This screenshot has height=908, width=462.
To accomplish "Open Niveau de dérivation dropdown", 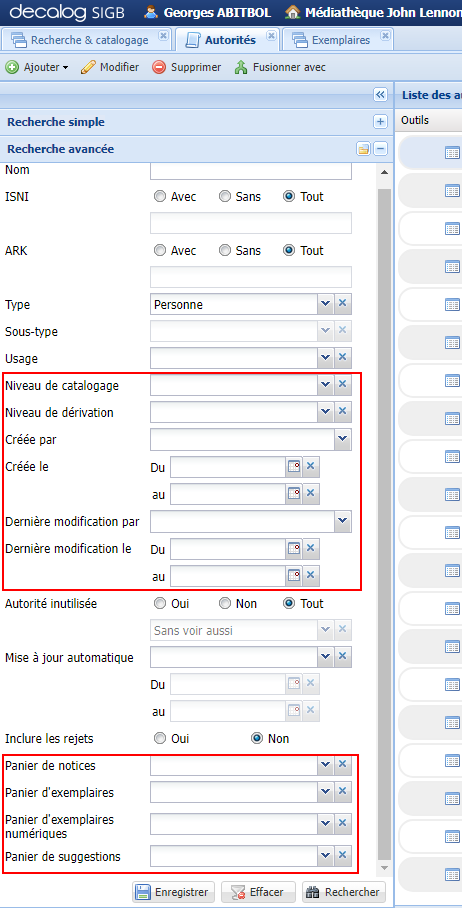I will [x=325, y=412].
